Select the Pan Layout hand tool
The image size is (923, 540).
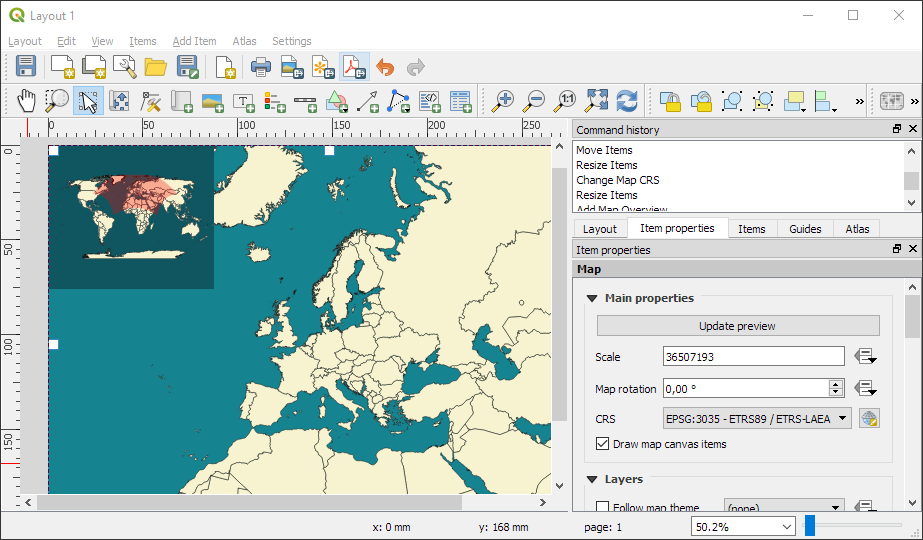26,101
